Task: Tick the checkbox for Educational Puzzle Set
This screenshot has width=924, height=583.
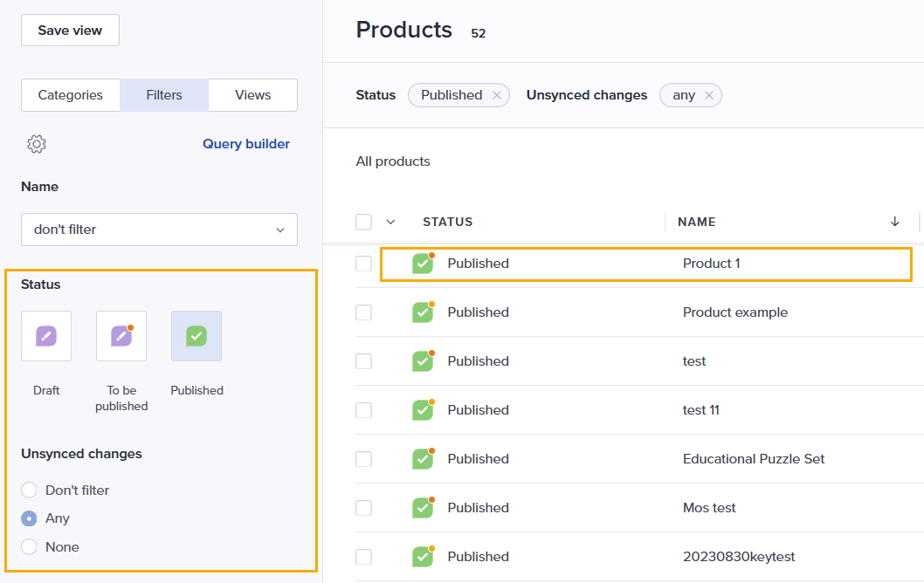Action: 363,459
